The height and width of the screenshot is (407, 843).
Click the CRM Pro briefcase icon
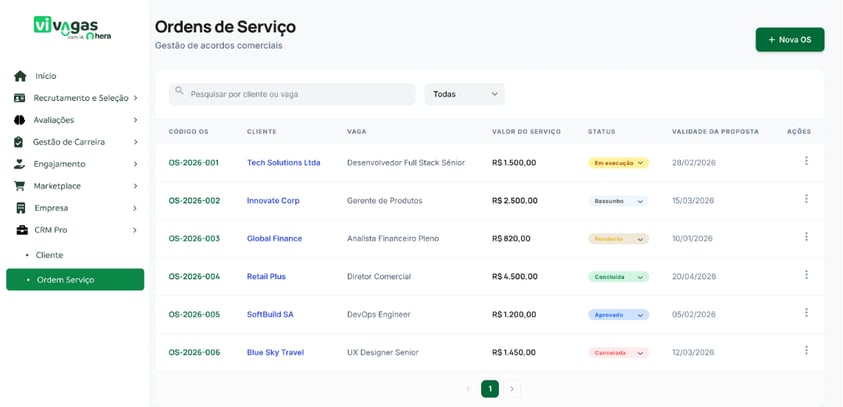[x=21, y=230]
